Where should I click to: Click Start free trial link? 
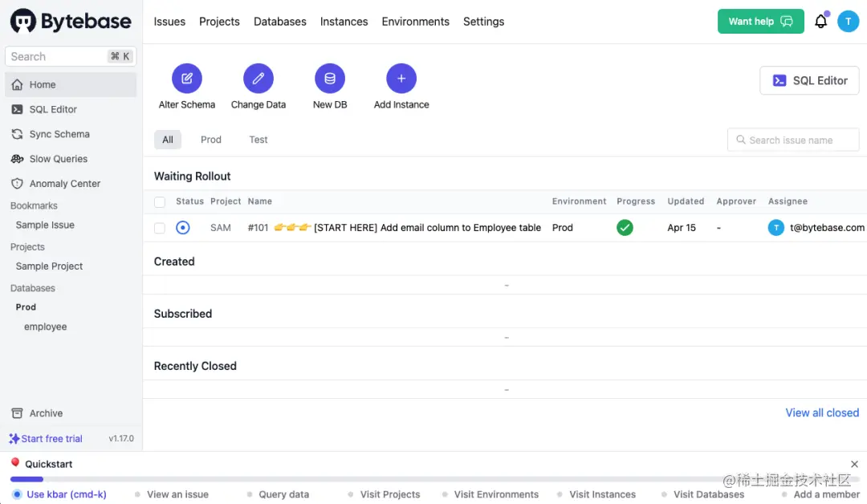click(46, 439)
